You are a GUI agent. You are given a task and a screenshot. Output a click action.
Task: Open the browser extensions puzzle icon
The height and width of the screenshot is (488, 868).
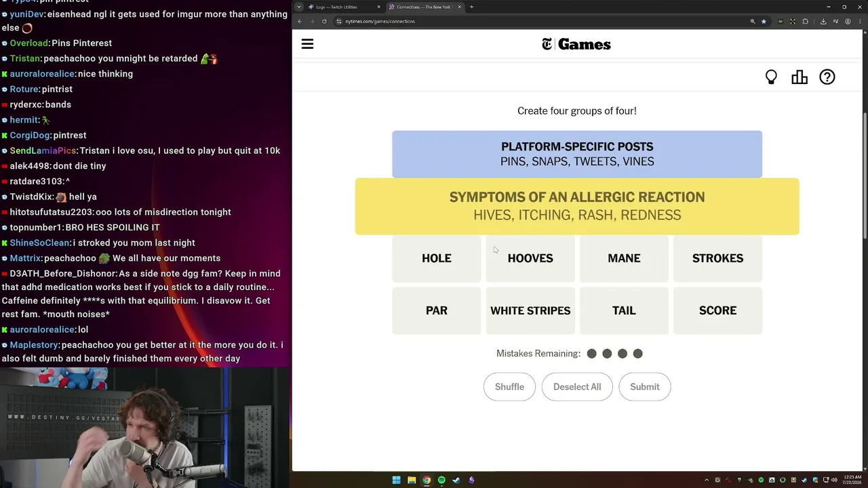pyautogui.click(x=806, y=21)
